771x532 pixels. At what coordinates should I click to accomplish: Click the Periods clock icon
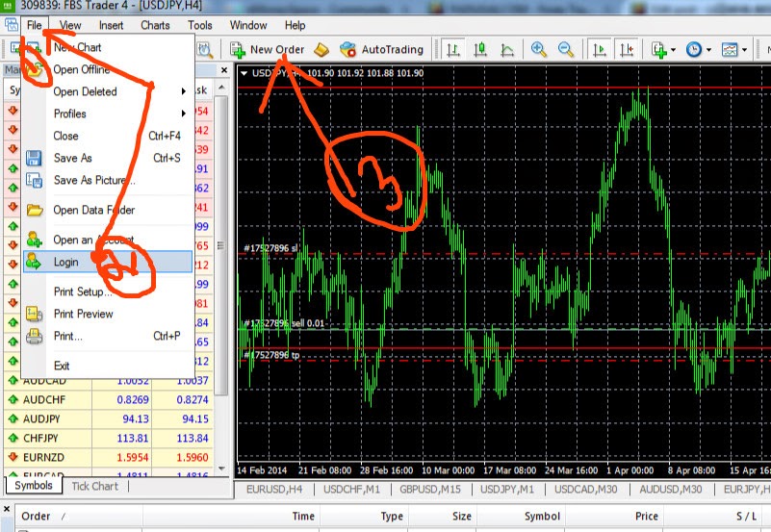pos(694,50)
